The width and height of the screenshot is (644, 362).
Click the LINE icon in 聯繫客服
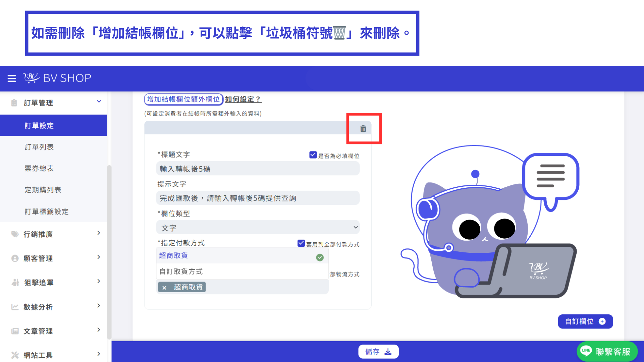tap(586, 351)
